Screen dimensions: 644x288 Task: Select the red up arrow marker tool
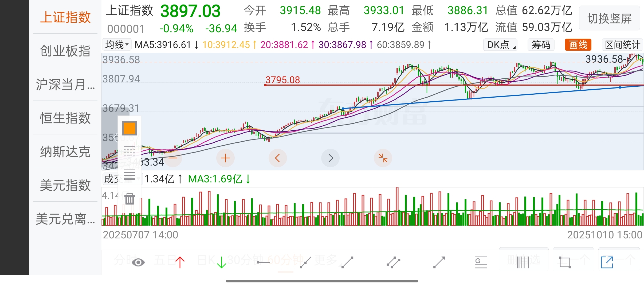[x=180, y=262]
